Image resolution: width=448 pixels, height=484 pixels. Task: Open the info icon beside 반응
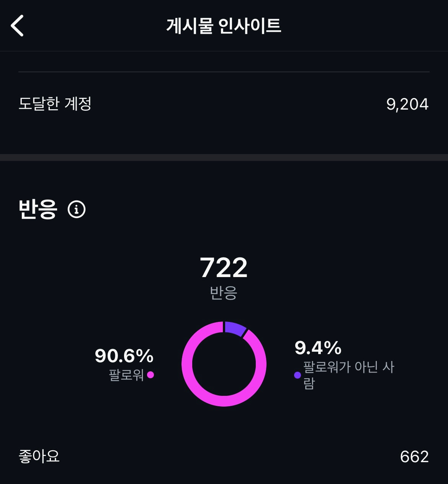(x=77, y=209)
